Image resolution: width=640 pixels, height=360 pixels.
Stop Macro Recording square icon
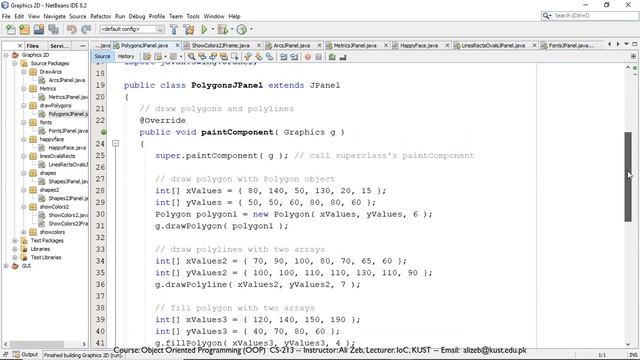[x=319, y=57]
